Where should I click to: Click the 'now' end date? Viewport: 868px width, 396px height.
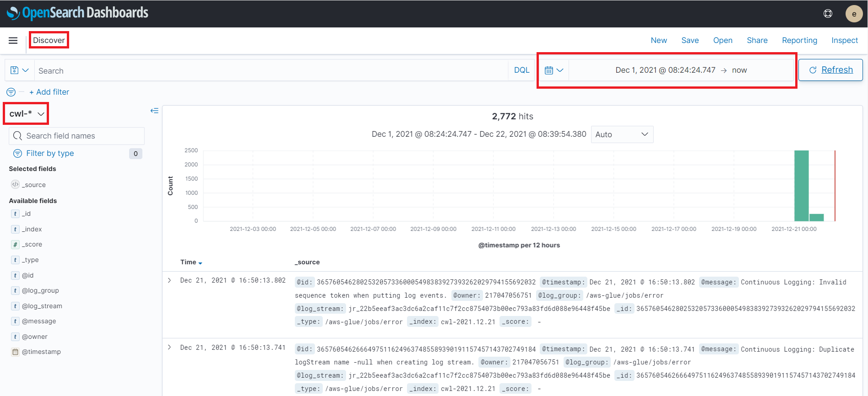739,70
